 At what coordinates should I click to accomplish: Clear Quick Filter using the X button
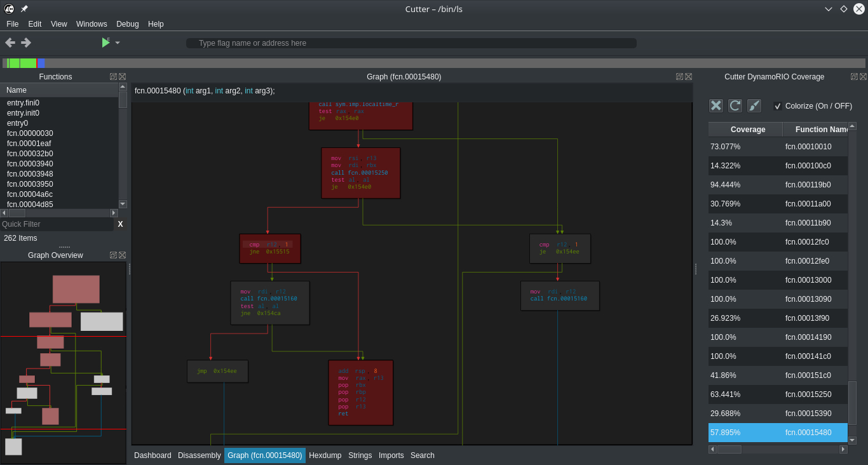[x=120, y=224]
